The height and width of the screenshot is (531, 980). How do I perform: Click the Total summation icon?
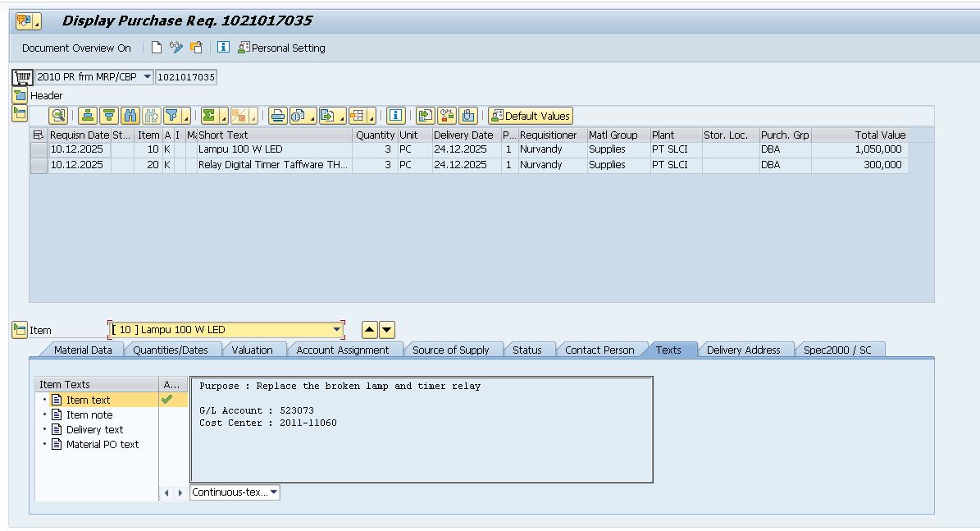point(210,116)
